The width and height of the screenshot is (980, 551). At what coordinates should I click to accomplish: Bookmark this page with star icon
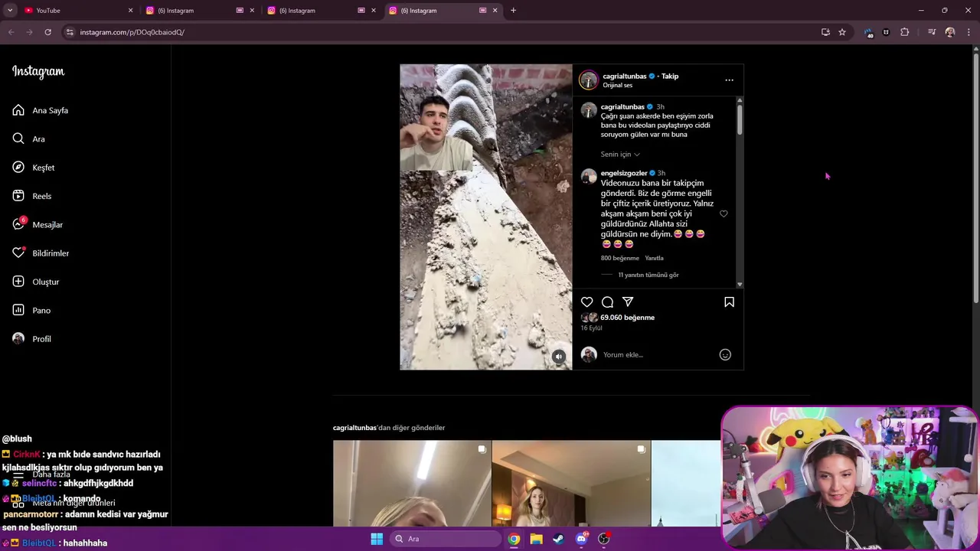point(842,32)
